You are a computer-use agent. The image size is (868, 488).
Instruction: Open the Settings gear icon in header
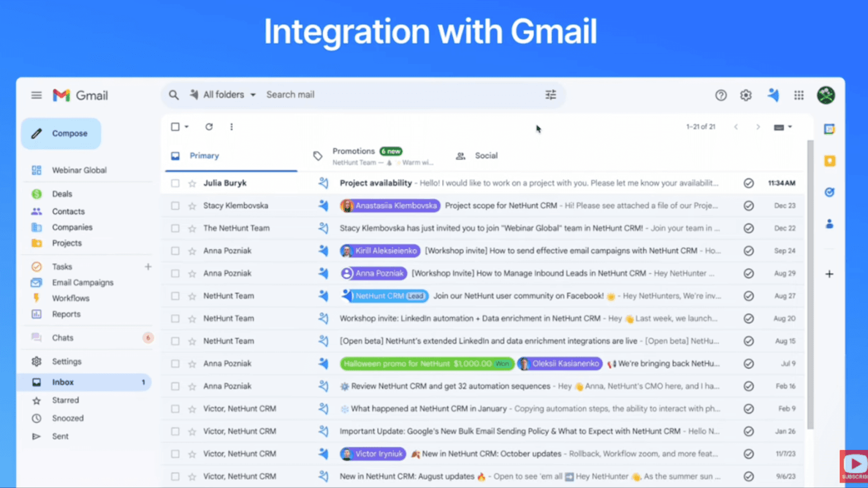[x=746, y=95]
